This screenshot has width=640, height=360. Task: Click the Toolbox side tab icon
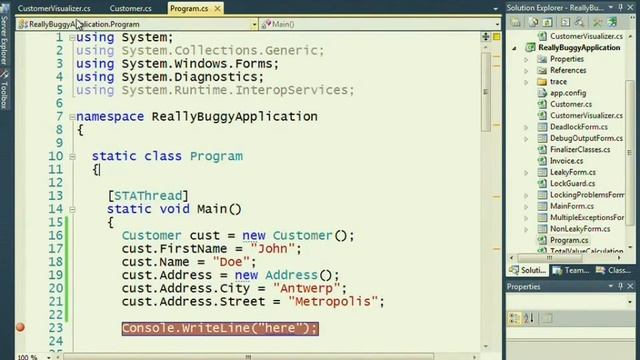click(4, 74)
